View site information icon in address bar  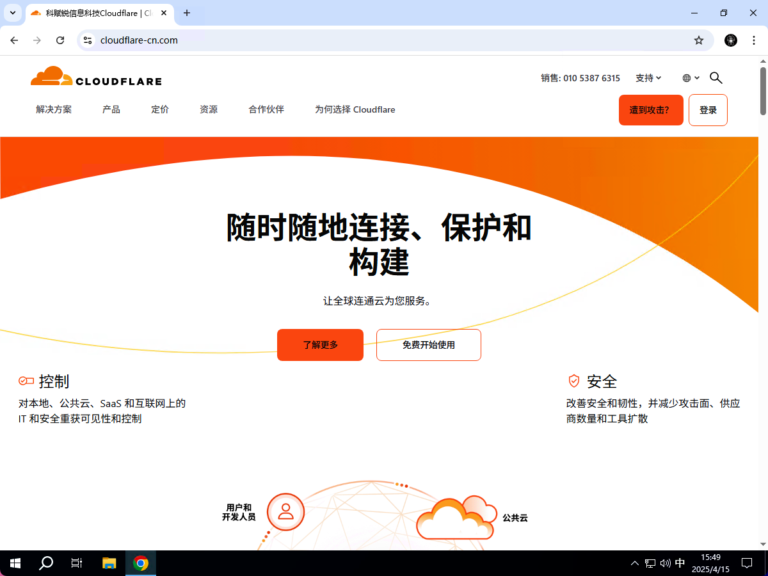pyautogui.click(x=88, y=40)
